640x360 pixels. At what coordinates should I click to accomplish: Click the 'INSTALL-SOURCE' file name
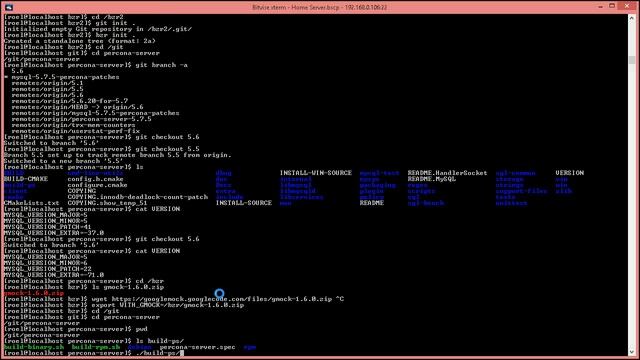(244, 203)
